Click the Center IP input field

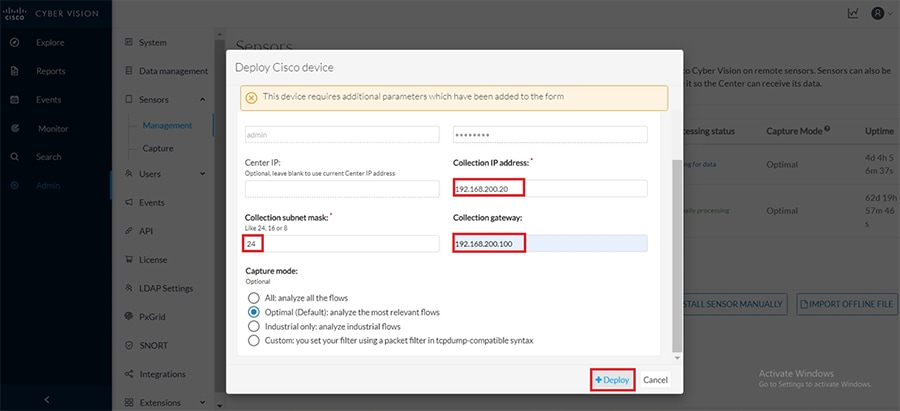[x=342, y=189]
